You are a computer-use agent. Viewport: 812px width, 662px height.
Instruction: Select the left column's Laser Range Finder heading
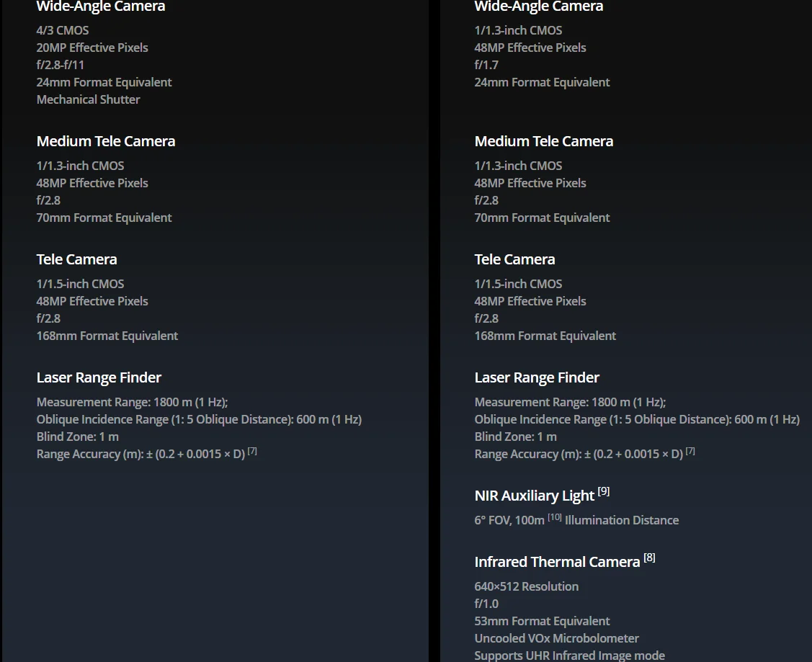99,377
